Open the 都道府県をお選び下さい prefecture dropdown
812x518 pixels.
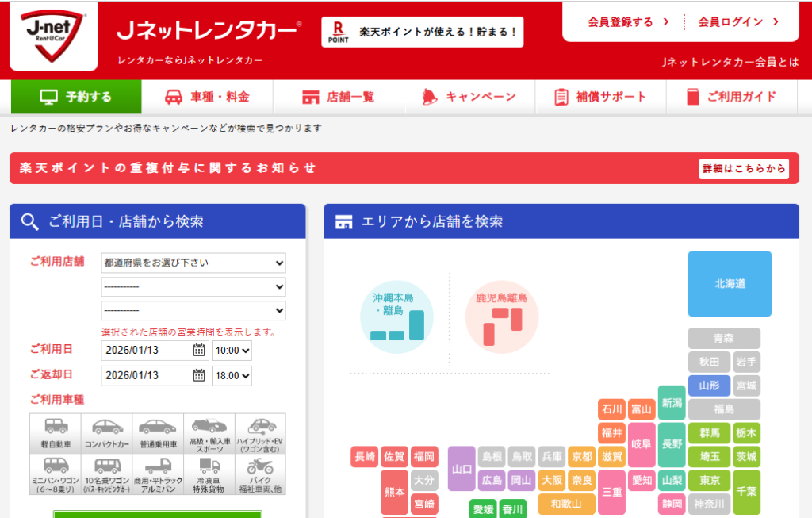pos(193,263)
